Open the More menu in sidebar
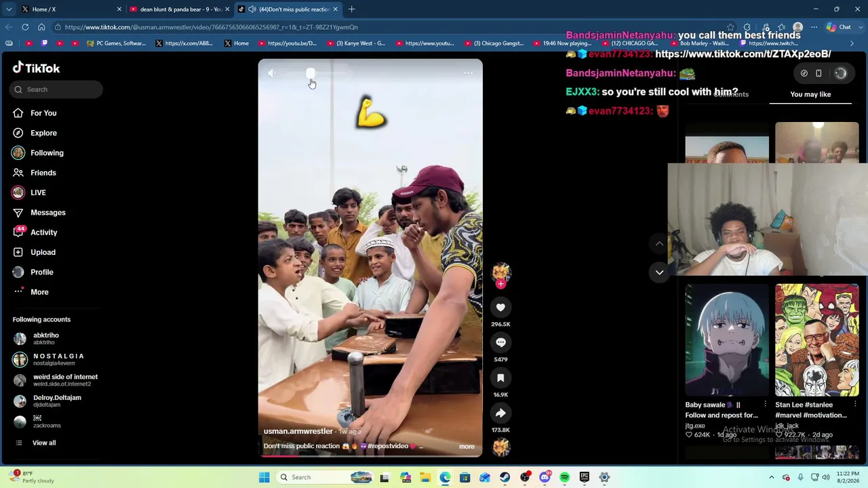This screenshot has height=488, width=868. click(31, 292)
